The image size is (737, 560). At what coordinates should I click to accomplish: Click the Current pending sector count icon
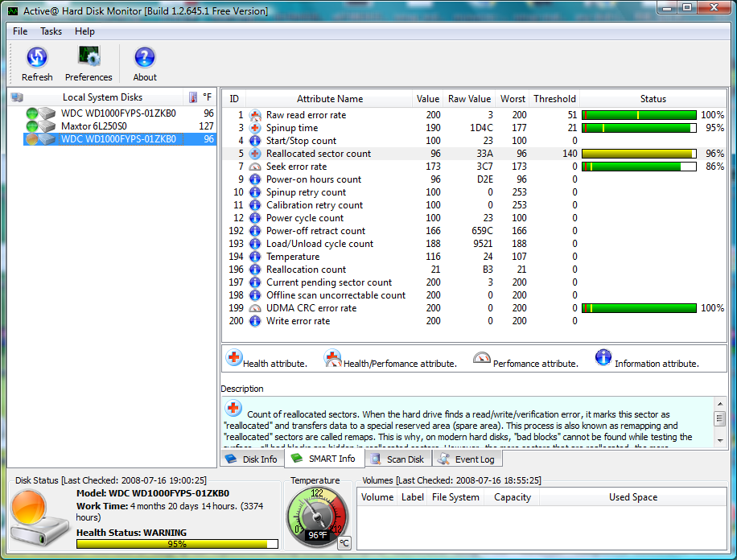point(255,282)
